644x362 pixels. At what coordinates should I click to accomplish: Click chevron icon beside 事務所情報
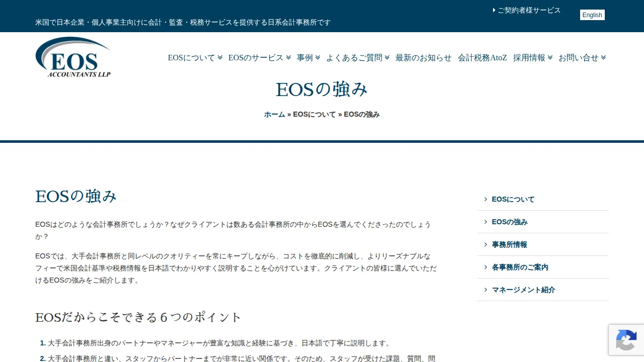[486, 244]
